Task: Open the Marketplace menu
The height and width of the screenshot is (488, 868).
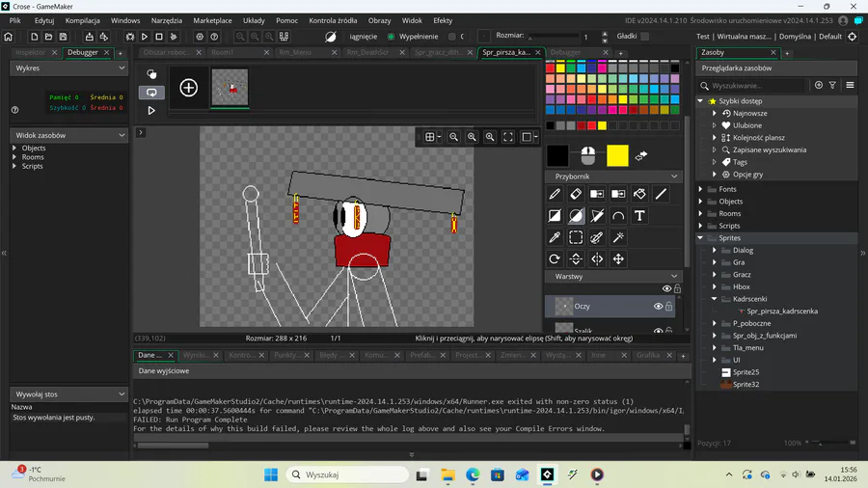Action: (212, 20)
